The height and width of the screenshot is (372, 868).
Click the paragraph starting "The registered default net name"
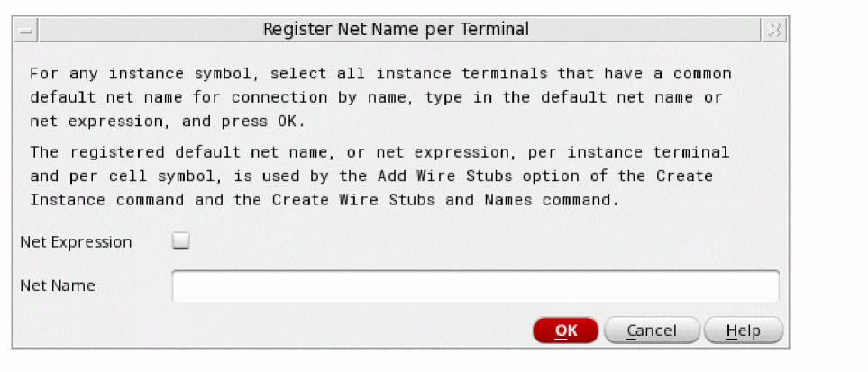(379, 176)
